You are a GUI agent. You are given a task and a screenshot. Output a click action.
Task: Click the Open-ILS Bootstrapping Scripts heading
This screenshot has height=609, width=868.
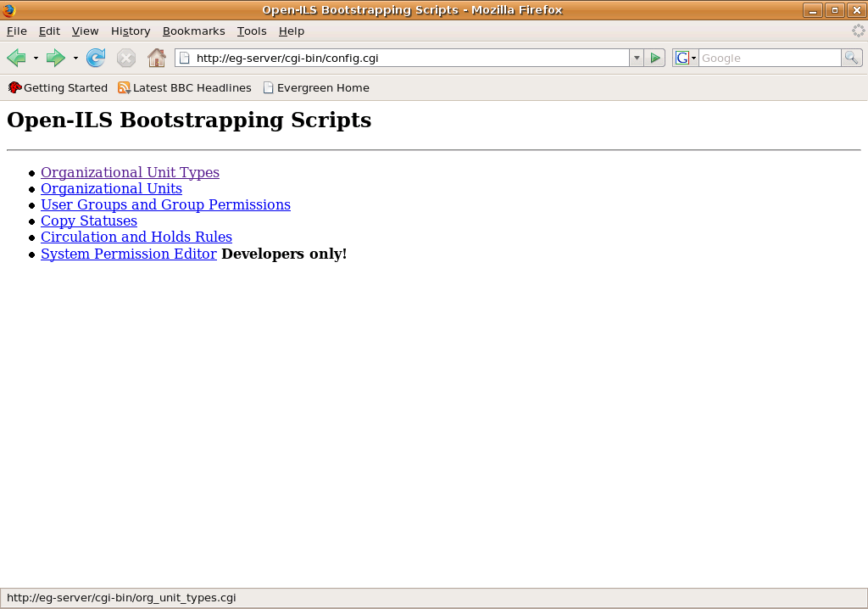189,120
